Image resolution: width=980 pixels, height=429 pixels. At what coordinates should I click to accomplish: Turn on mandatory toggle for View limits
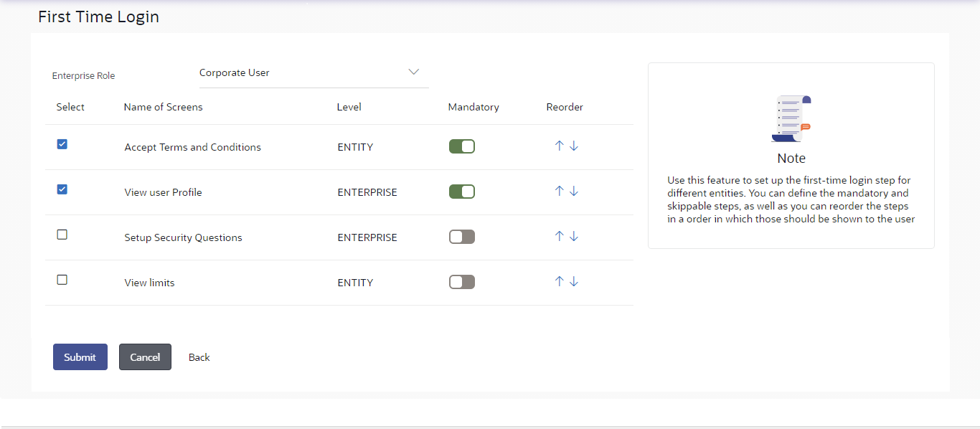pos(462,282)
